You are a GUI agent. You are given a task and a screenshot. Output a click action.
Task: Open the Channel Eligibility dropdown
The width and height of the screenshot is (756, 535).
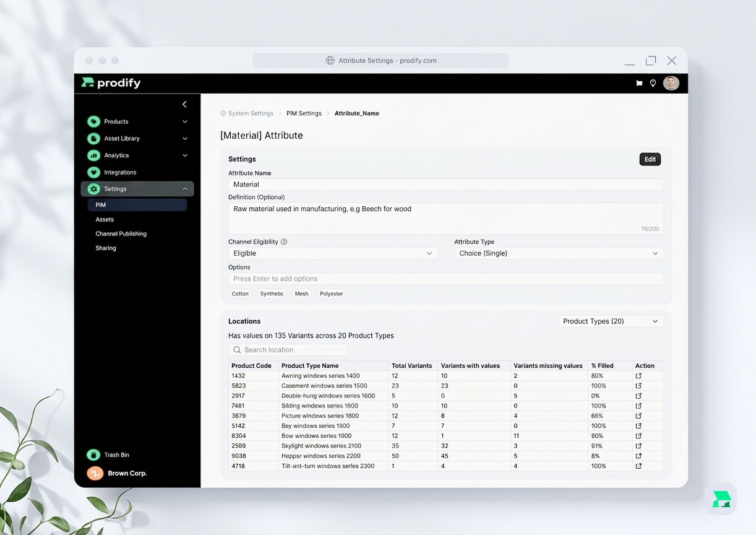(x=333, y=253)
